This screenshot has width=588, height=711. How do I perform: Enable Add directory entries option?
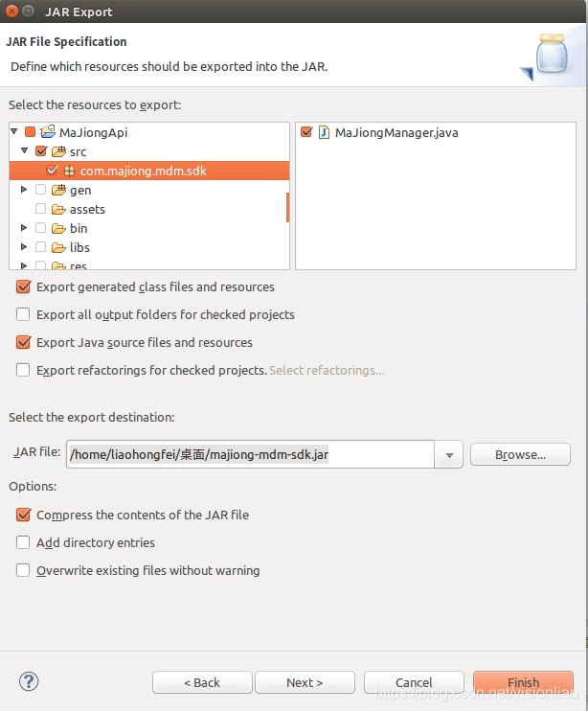tap(23, 542)
